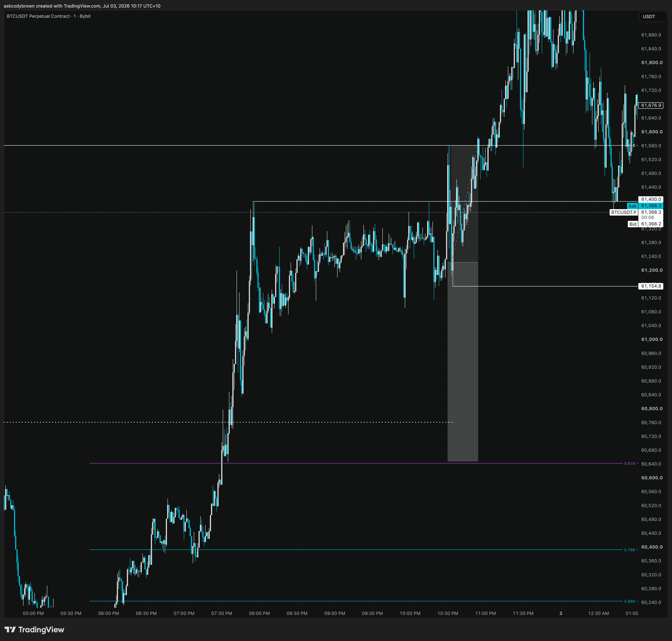Click the BTCUSDT.P last price tag
Image resolution: width=672 pixels, height=641 pixels.
pyautogui.click(x=623, y=212)
